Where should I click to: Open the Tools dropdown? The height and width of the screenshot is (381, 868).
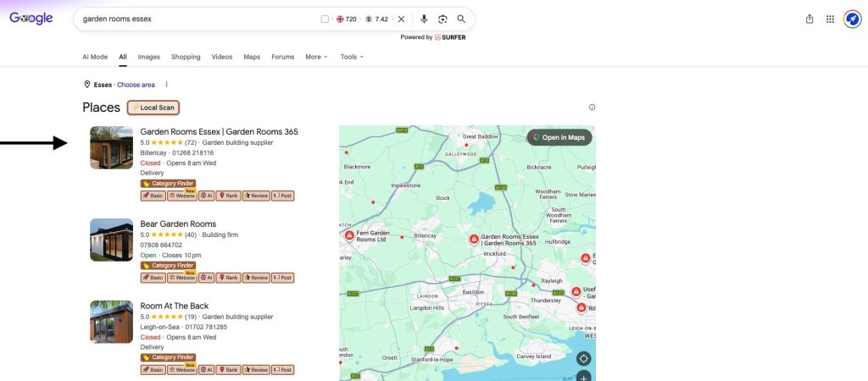352,57
